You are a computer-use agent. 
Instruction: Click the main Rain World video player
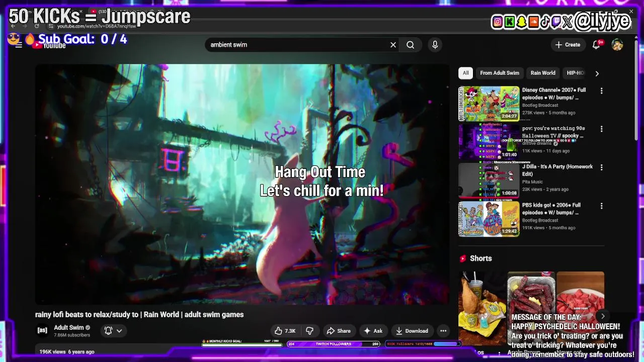(x=242, y=184)
